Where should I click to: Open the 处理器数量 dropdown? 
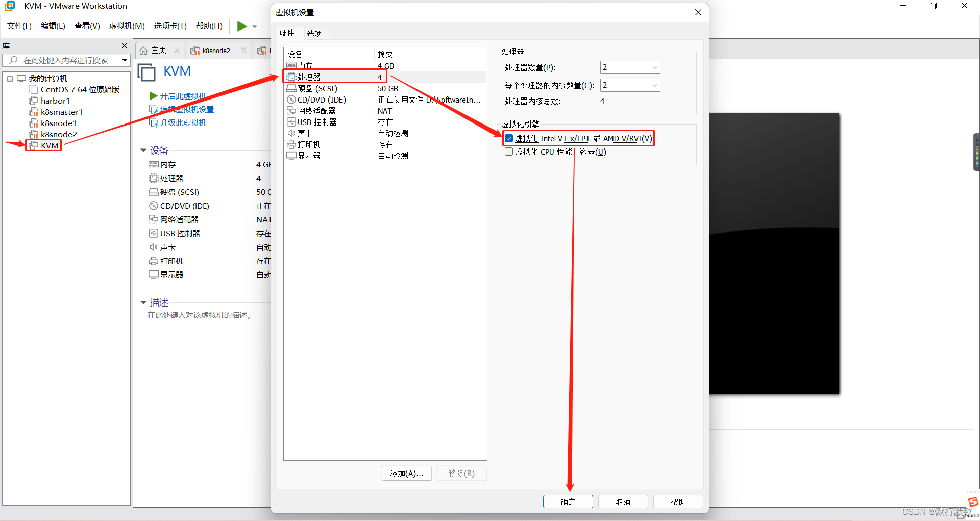(x=655, y=67)
